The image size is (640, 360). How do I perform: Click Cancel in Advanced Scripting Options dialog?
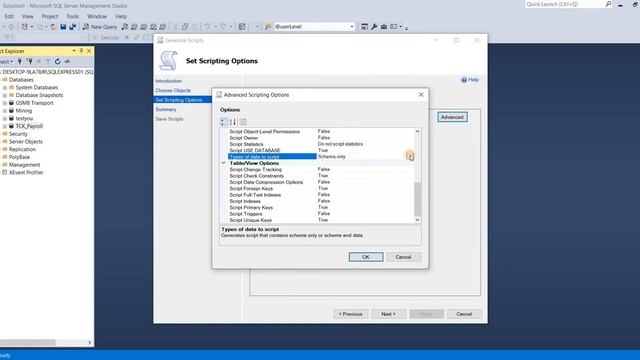tap(403, 257)
